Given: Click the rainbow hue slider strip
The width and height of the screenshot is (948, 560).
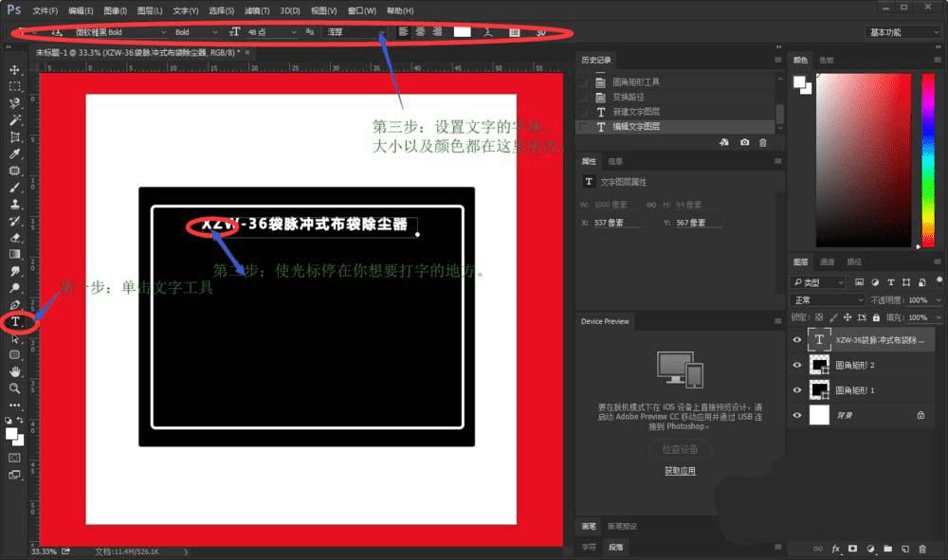Looking at the screenshot, I should click(928, 160).
